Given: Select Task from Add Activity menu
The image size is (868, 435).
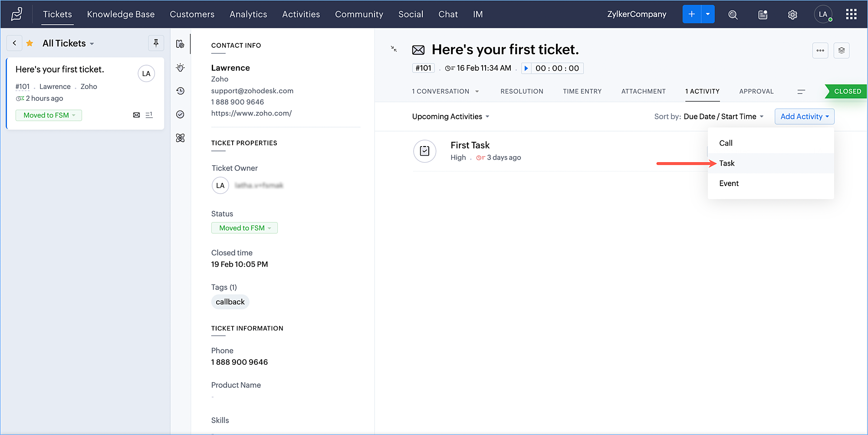Looking at the screenshot, I should click(727, 164).
